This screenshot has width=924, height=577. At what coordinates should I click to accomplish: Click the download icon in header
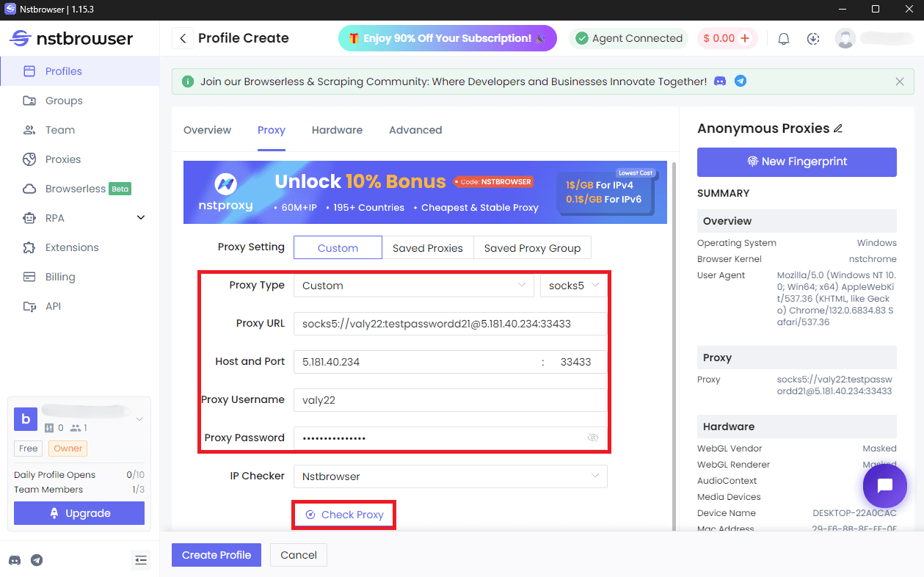point(813,39)
